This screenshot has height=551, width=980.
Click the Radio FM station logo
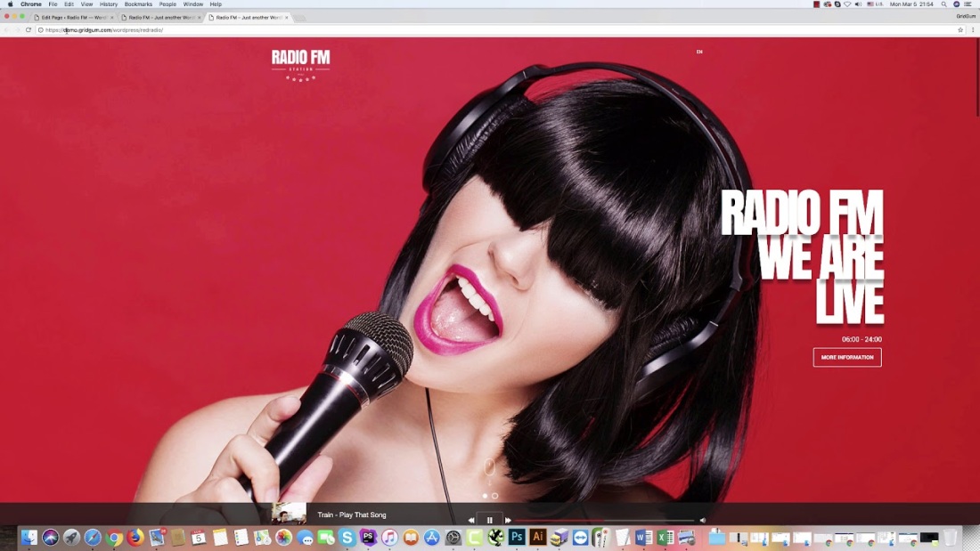click(x=300, y=64)
